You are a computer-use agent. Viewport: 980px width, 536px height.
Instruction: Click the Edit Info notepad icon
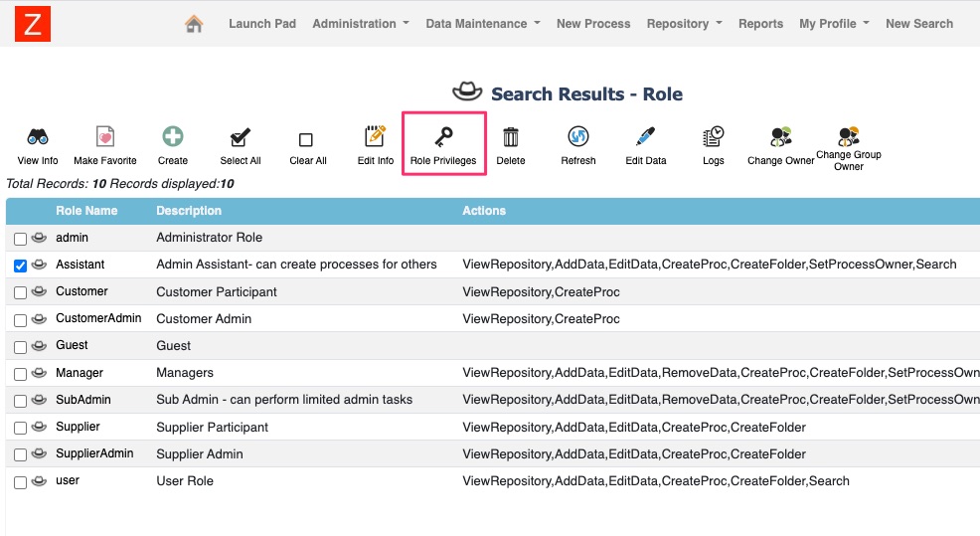[375, 136]
